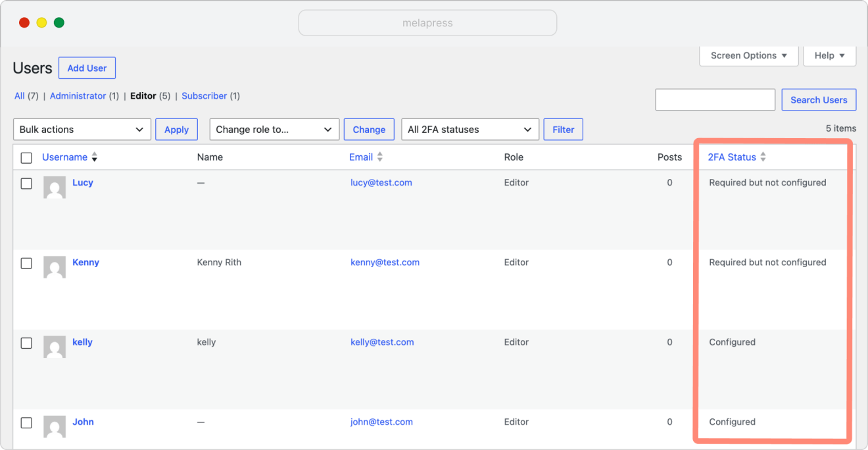Image resolution: width=868 pixels, height=450 pixels.
Task: Open Kenny's user profile link
Action: (85, 262)
